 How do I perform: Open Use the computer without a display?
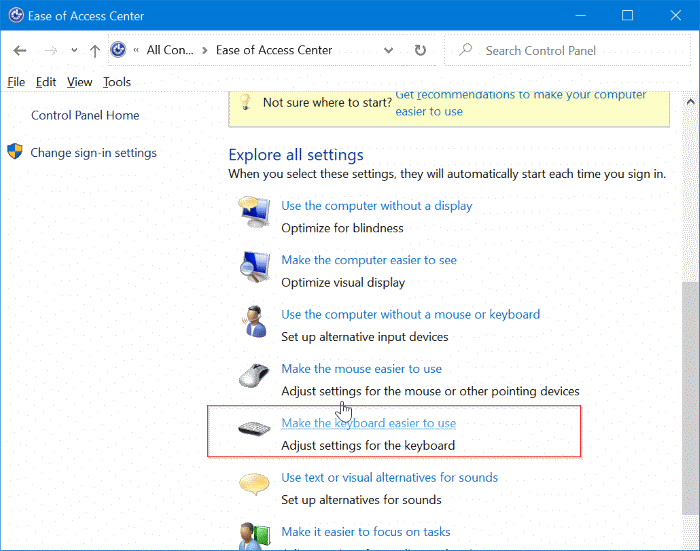click(376, 206)
